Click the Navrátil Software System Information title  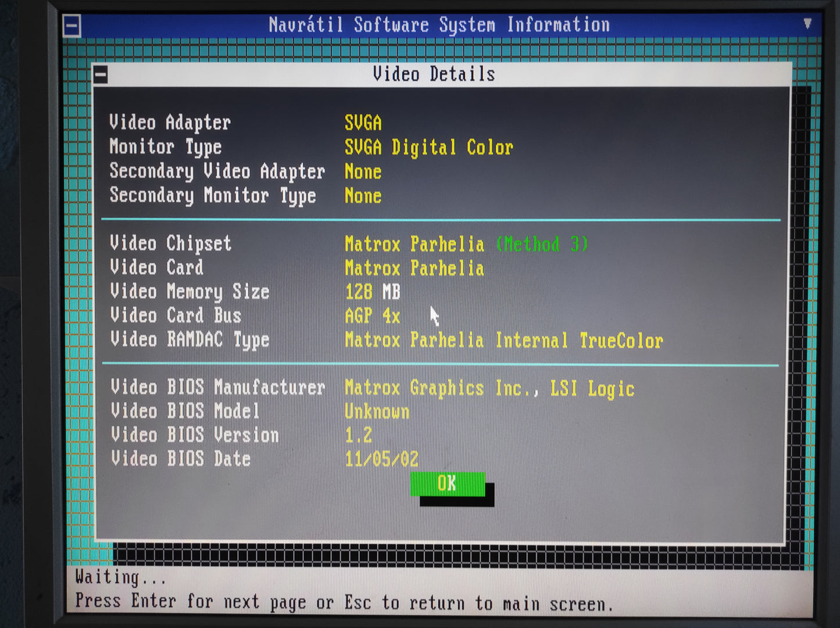point(439,25)
